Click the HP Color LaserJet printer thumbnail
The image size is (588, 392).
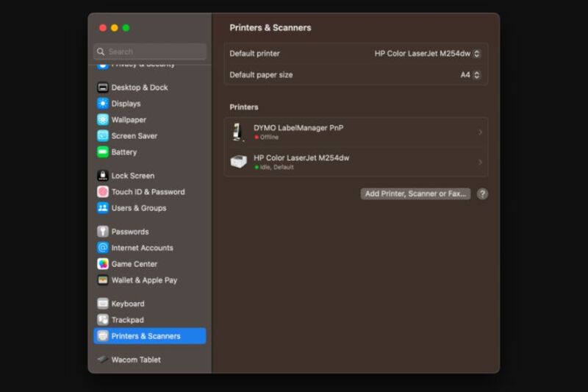[238, 162]
